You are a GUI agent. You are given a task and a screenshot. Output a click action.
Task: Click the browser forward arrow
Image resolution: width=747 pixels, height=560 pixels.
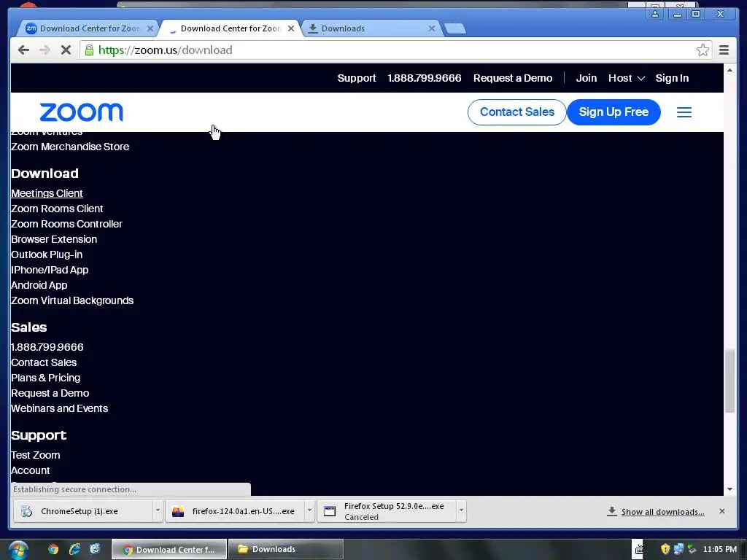coord(44,50)
